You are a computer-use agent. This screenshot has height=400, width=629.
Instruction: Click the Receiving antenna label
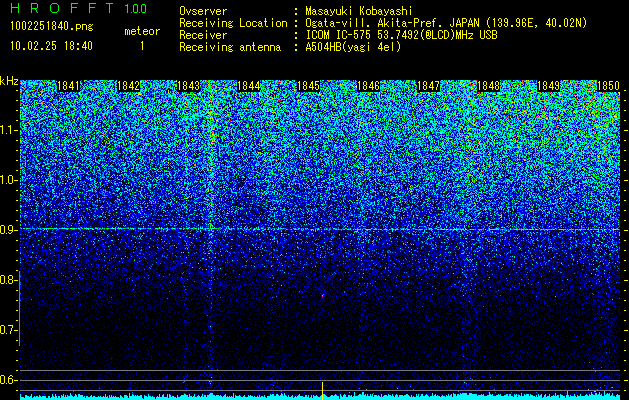pyautogui.click(x=230, y=47)
